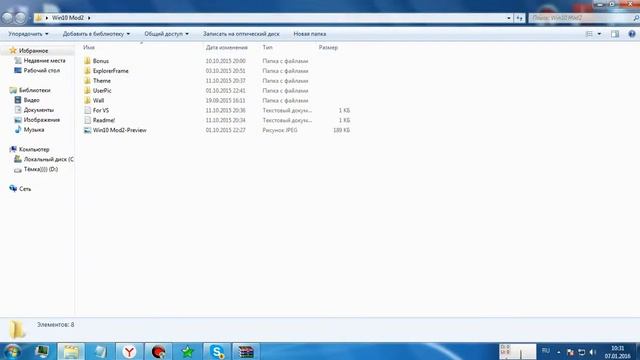Click the RU language indicator

tap(546, 351)
